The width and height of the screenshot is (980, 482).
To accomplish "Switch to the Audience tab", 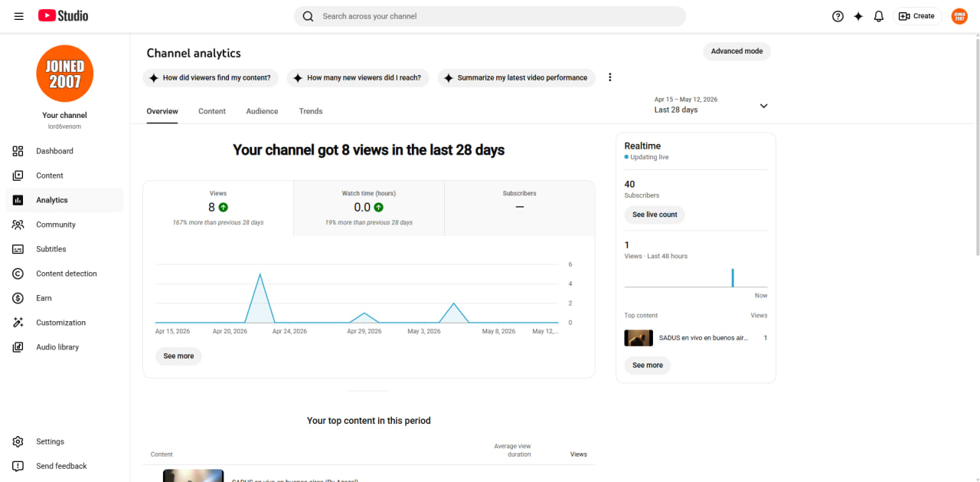I will pos(262,111).
